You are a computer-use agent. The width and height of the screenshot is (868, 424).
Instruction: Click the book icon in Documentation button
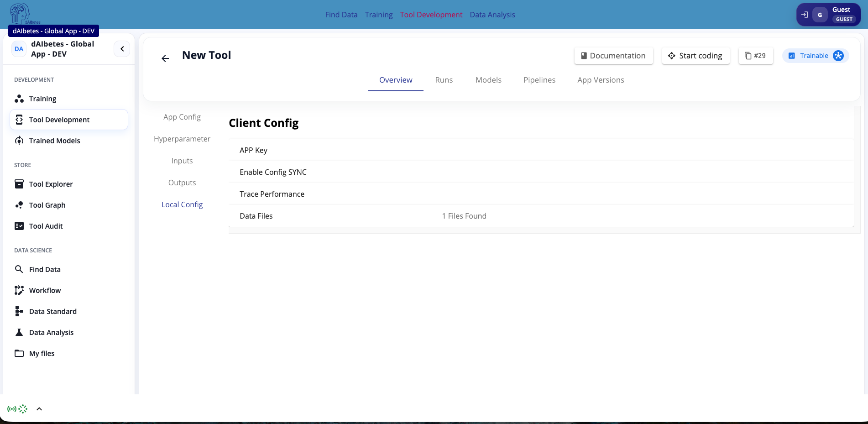coord(584,56)
